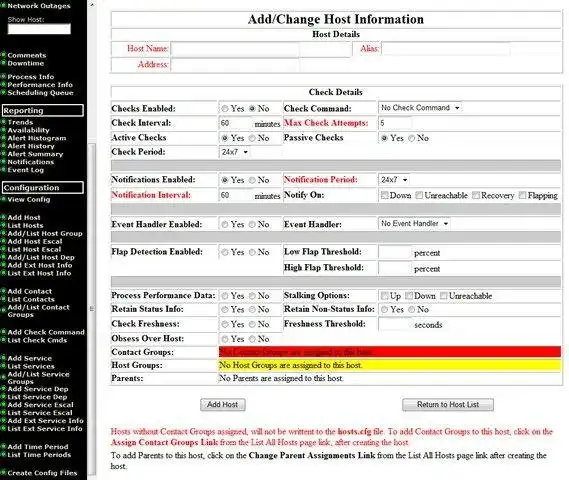Click the High Flap Threshold field
This screenshot has height=480, width=569.
[x=395, y=268]
